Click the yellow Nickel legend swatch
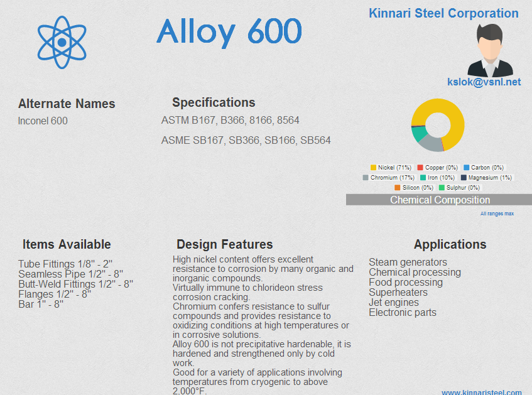Image resolution: width=532 pixels, height=395 pixels. coord(373,167)
